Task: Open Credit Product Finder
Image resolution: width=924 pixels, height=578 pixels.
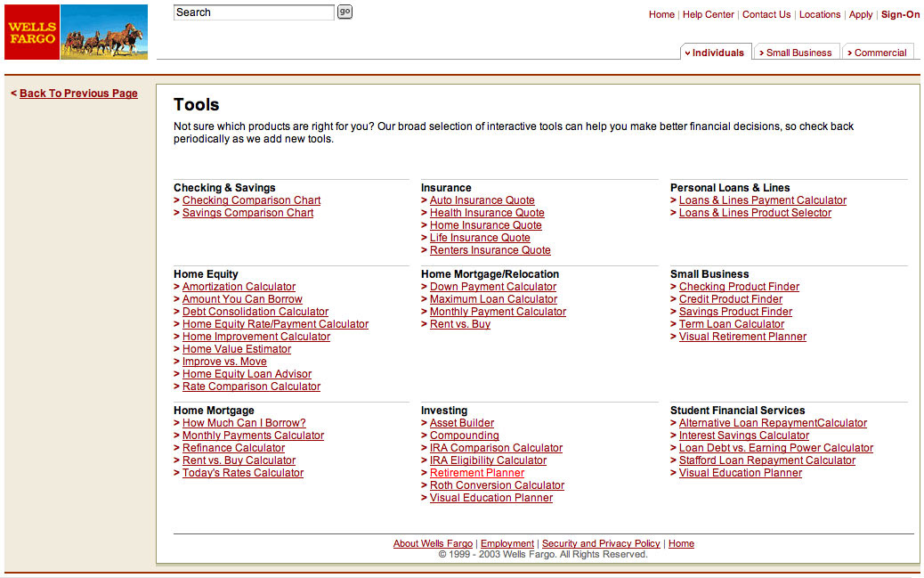Action: [x=731, y=299]
